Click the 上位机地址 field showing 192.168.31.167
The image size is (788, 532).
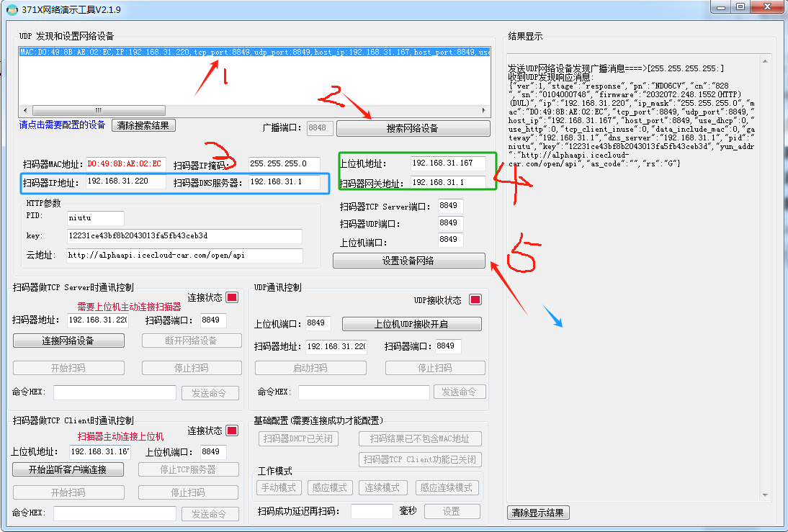click(x=448, y=163)
